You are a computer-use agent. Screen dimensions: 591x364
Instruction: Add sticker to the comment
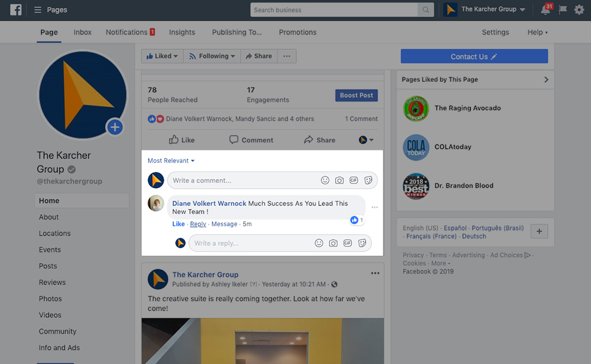[368, 180]
